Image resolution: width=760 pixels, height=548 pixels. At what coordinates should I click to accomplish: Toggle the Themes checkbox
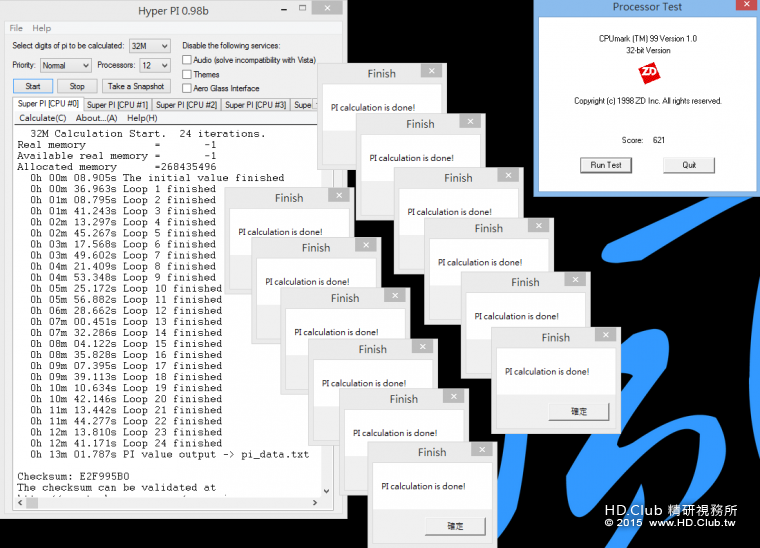pyautogui.click(x=187, y=75)
